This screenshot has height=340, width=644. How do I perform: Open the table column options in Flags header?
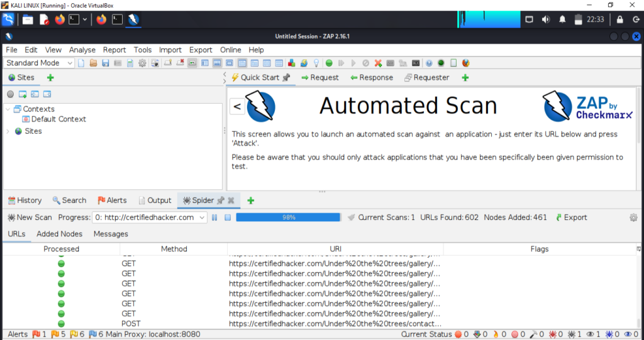(639, 249)
